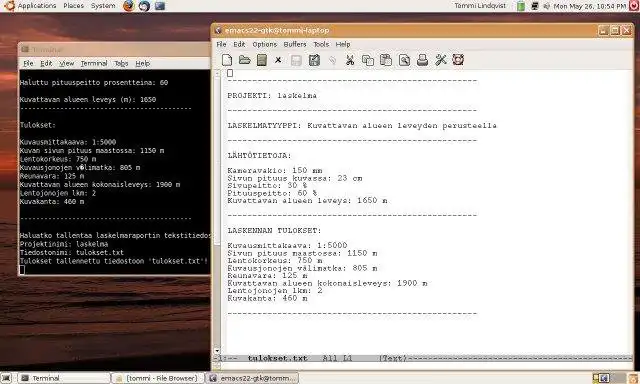Click the Paste clipboard icon

coord(386,60)
